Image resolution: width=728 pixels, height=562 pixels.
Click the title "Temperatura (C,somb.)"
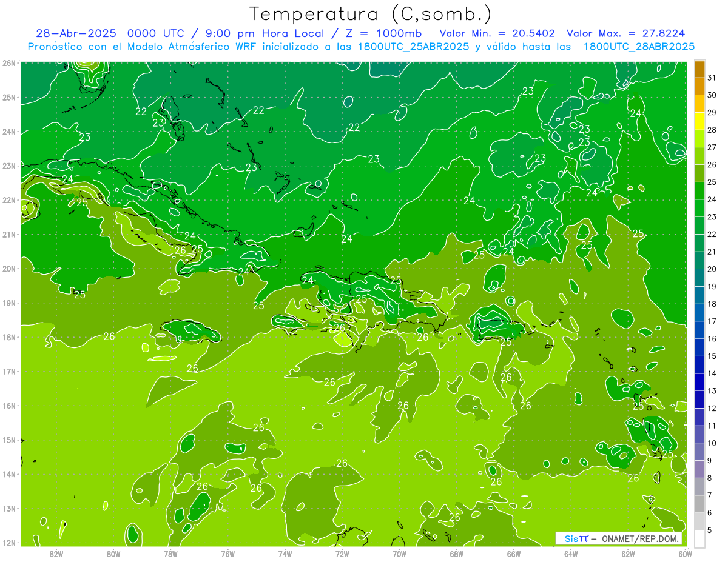[x=370, y=14]
